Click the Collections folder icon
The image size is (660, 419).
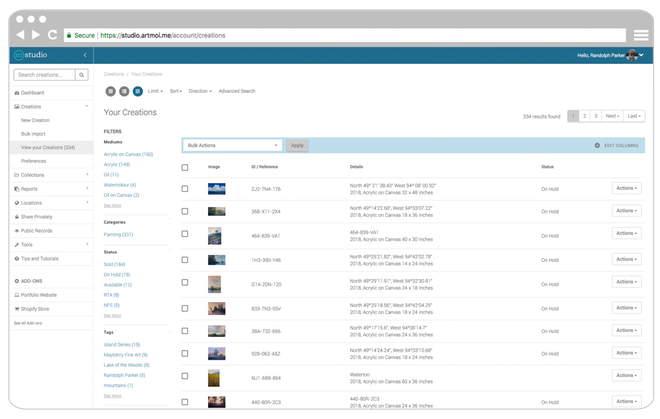coord(16,175)
